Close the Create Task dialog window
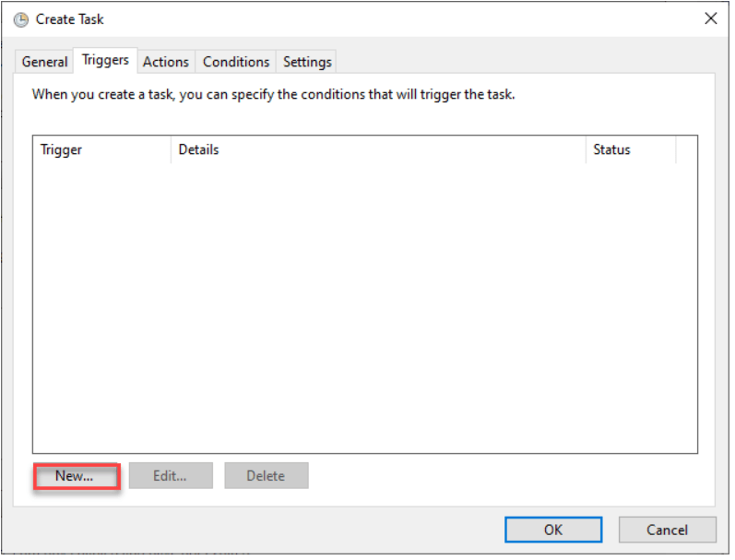The image size is (735, 560). tap(710, 18)
